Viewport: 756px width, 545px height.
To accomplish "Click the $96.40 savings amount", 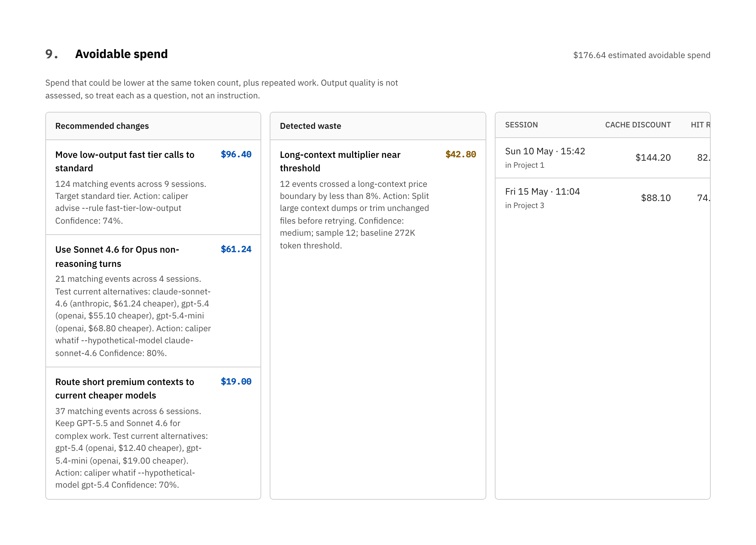I will 236,154.
